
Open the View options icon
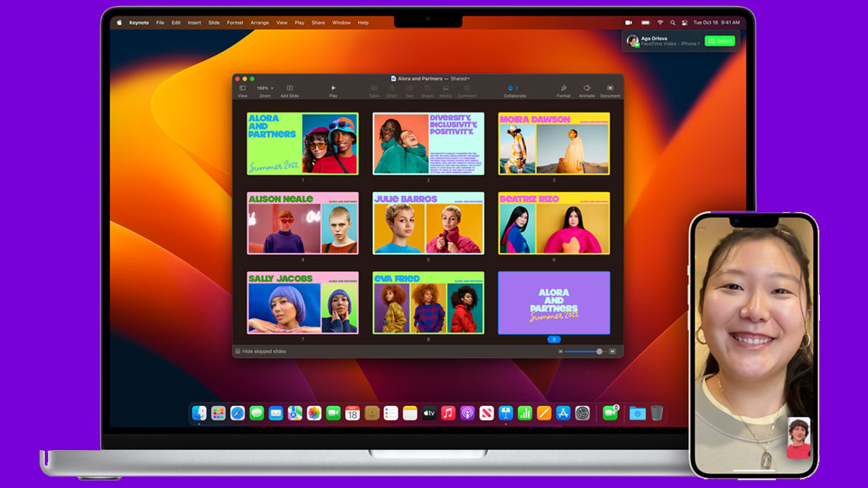click(242, 87)
